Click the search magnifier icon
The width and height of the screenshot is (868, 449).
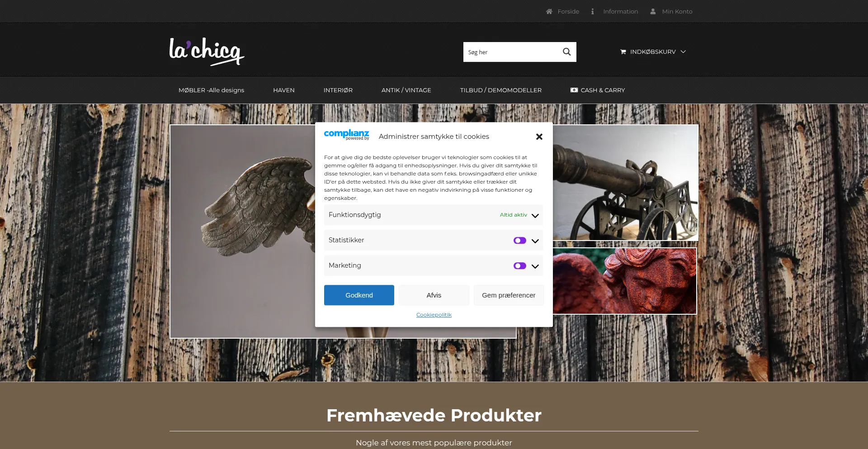pos(566,52)
